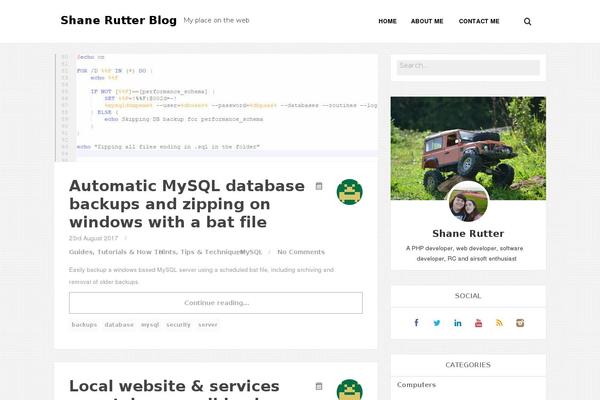Click author avatar on MySQL backups post
Viewport: 600px width, 400px height.
click(x=349, y=192)
